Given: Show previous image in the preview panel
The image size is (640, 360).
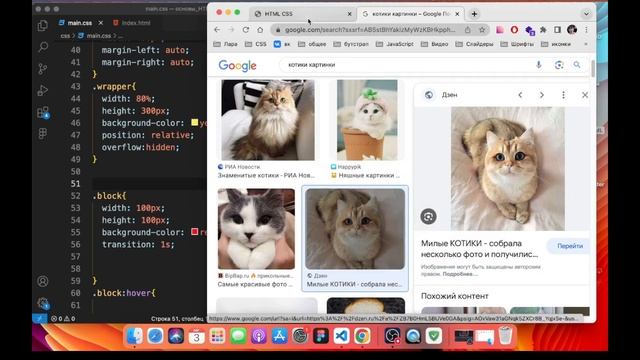Looking at the screenshot, I should 520,95.
